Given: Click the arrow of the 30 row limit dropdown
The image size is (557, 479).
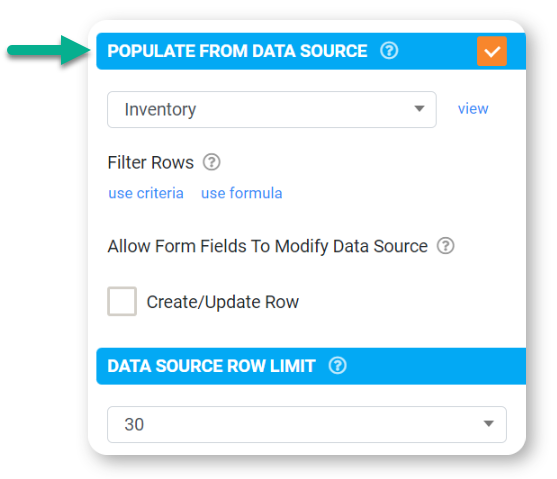Looking at the screenshot, I should click(x=489, y=424).
